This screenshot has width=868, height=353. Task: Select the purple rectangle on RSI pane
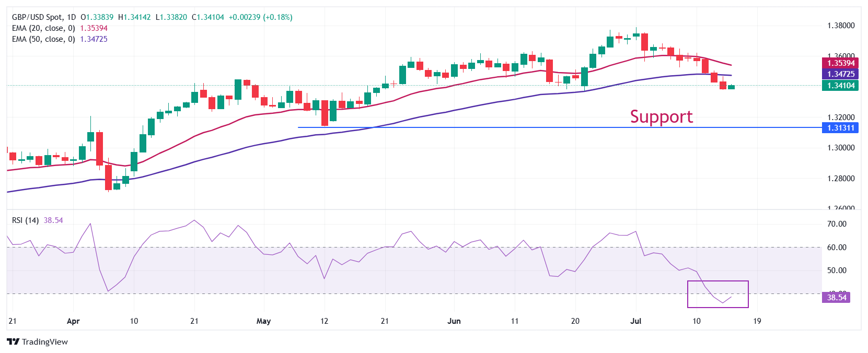coord(718,294)
